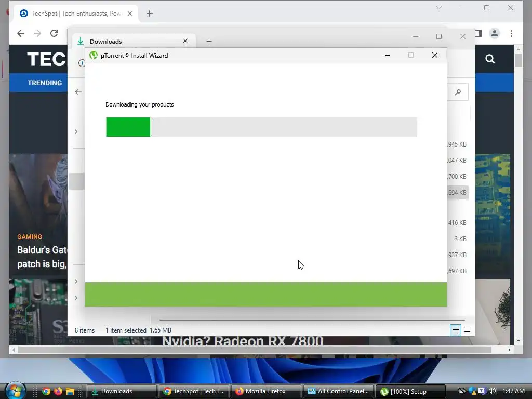The height and width of the screenshot is (399, 532).
Task: Click the New item plus icon in Explorer
Action: [82, 63]
